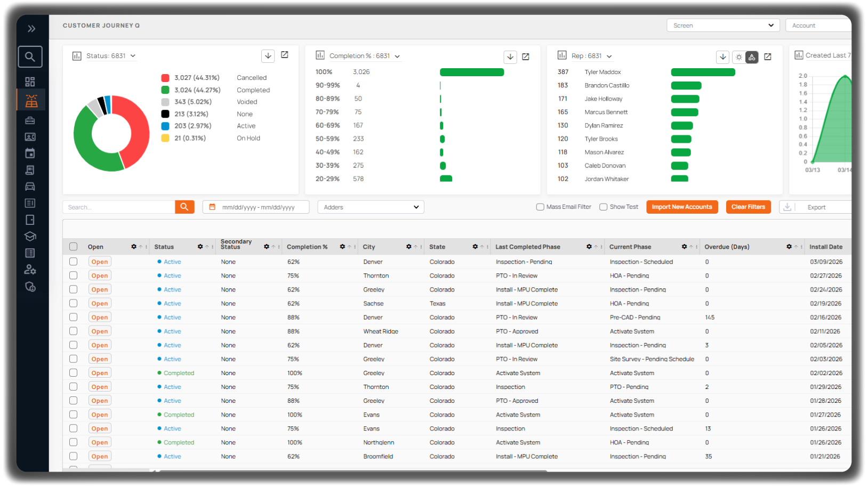Open the Completion %: 6831 chart dropdown
868x487 pixels.
[364, 56]
